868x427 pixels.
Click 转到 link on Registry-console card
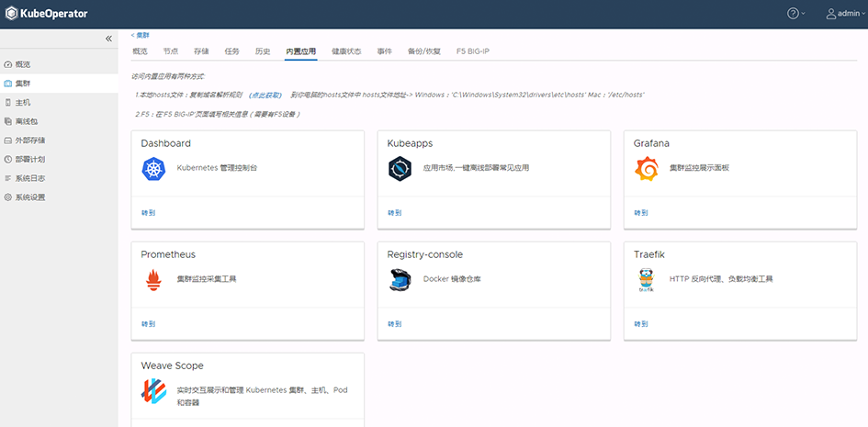(x=394, y=324)
